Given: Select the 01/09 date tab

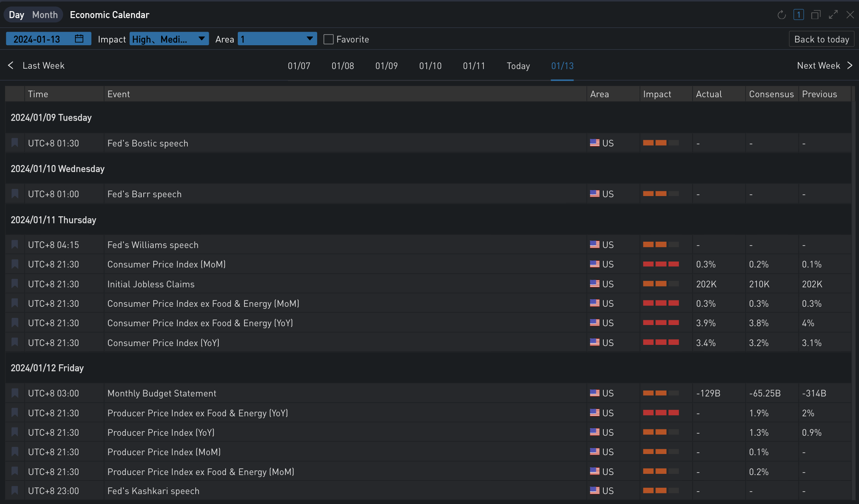Looking at the screenshot, I should coord(386,66).
